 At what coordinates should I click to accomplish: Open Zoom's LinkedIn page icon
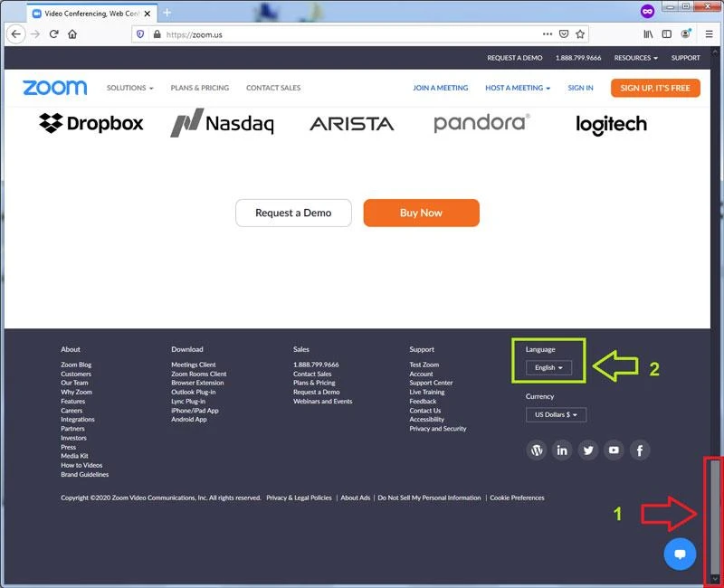pyautogui.click(x=562, y=450)
